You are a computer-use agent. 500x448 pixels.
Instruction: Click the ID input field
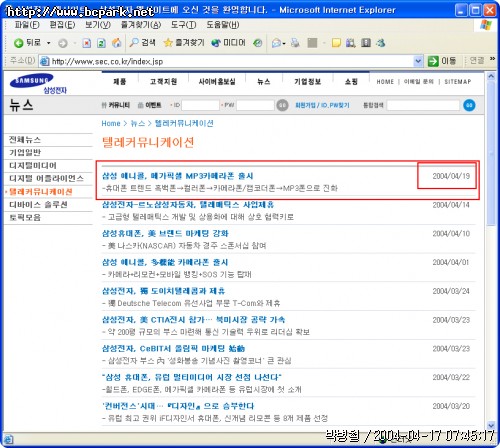point(200,105)
